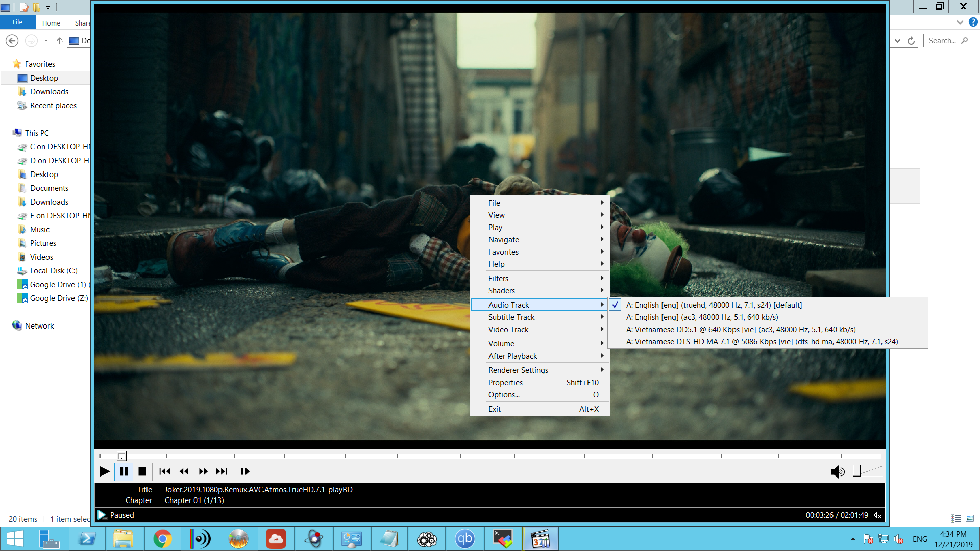The image size is (980, 551).
Task: Switch to Home tab in Explorer ribbon
Action: pos(51,23)
